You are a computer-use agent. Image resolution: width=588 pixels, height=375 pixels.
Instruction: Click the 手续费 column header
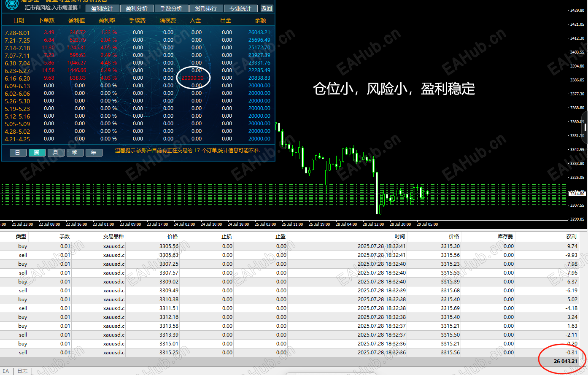138,20
